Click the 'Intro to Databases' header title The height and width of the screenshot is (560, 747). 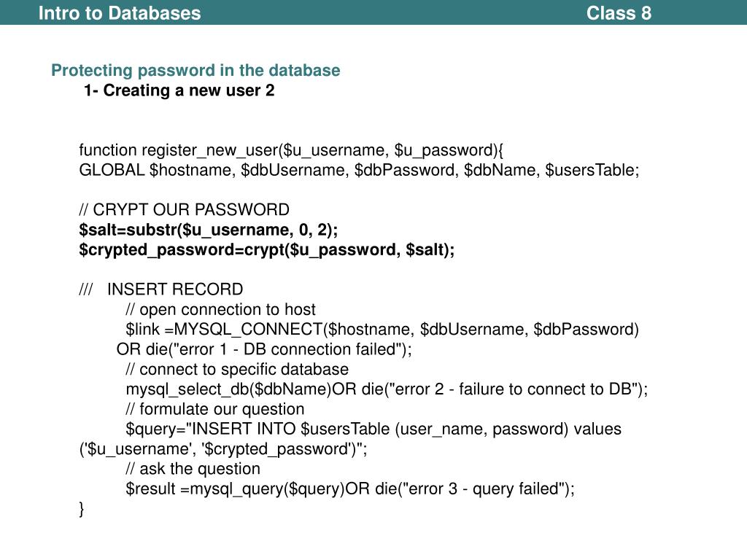click(x=120, y=13)
